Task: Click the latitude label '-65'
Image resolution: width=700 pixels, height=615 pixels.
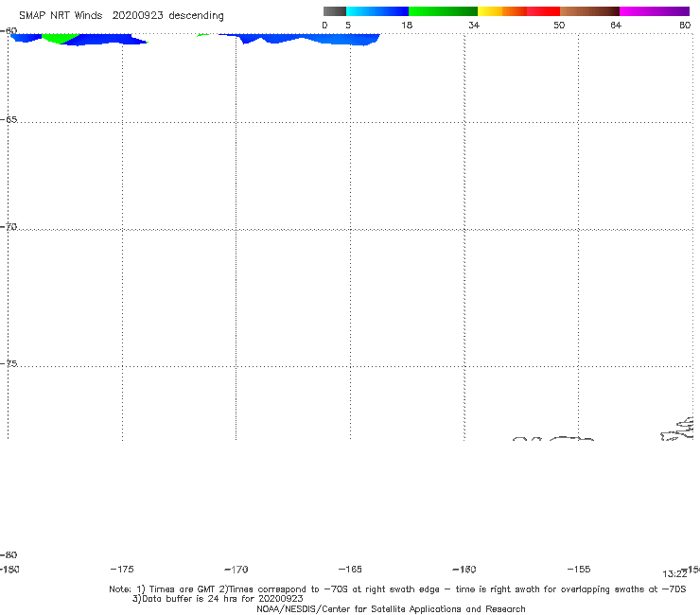Action: pos(9,120)
